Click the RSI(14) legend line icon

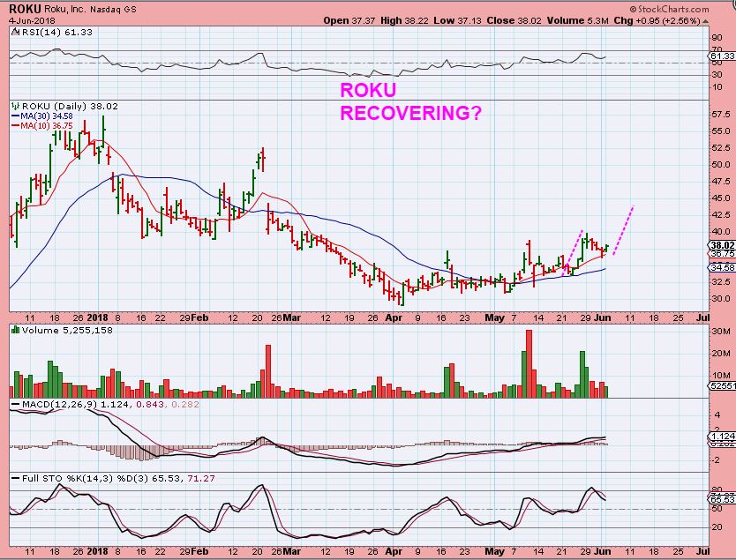click(16, 33)
